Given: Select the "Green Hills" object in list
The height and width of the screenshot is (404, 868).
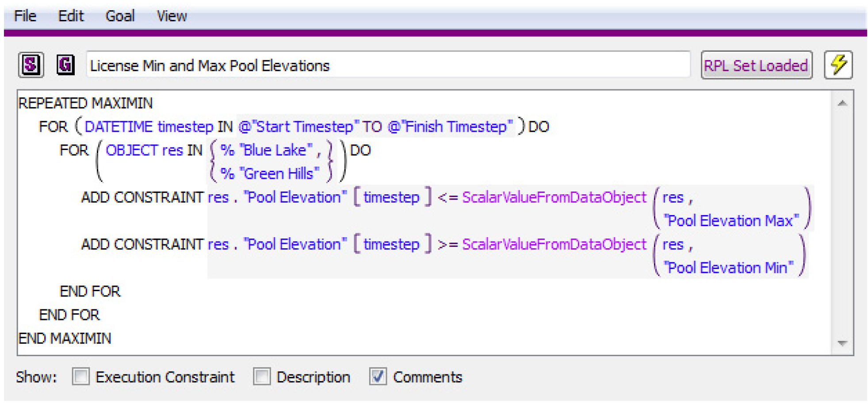Looking at the screenshot, I should [279, 174].
